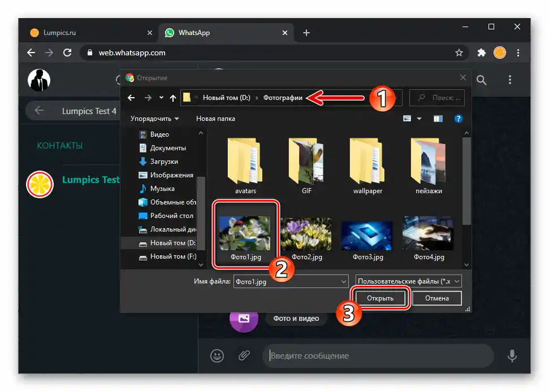Image resolution: width=549 pixels, height=392 pixels.
Task: Select the пейзажи folder
Action: point(429,166)
